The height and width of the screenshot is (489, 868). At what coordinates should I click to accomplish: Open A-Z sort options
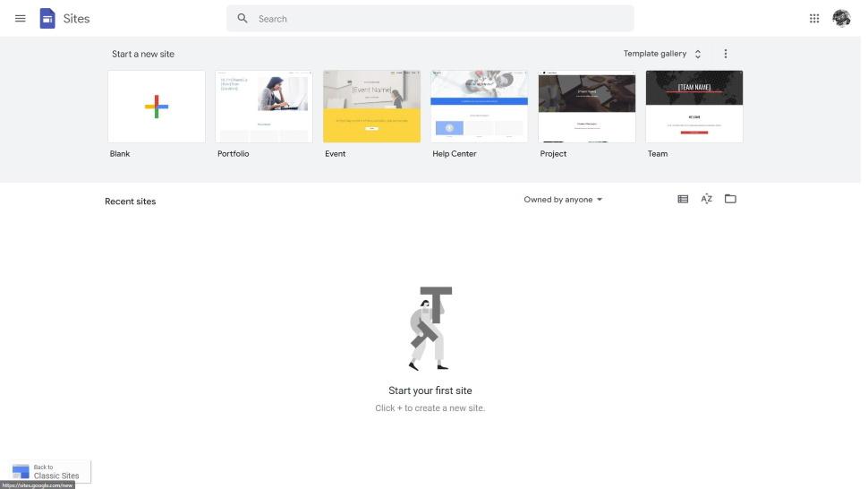tap(706, 199)
